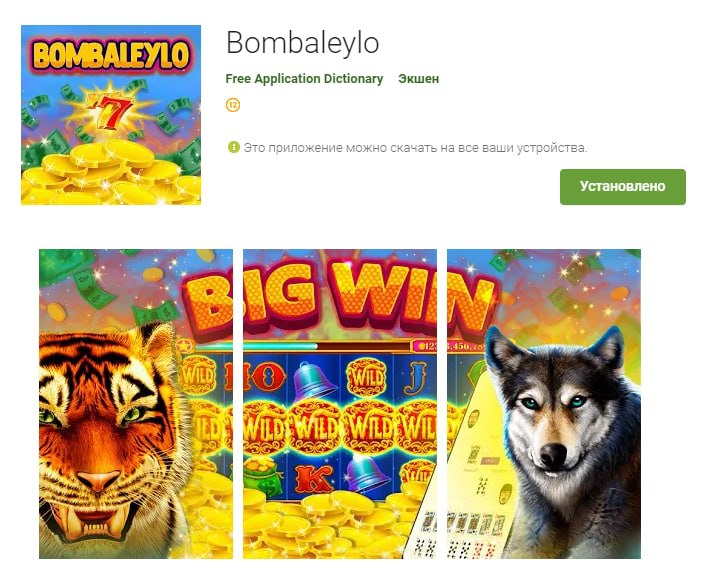
Task: Open the wolf screenshot thumbnail
Action: tap(544, 404)
